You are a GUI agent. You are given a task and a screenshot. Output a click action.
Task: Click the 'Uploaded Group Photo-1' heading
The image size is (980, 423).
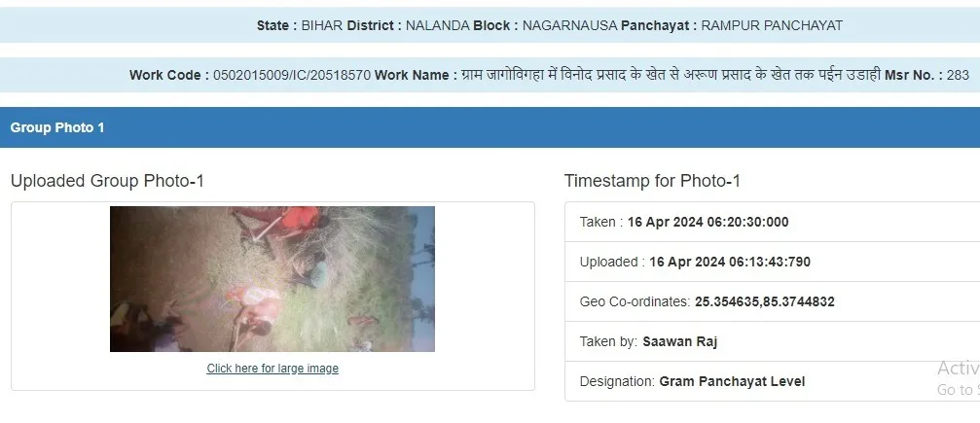pos(107,181)
